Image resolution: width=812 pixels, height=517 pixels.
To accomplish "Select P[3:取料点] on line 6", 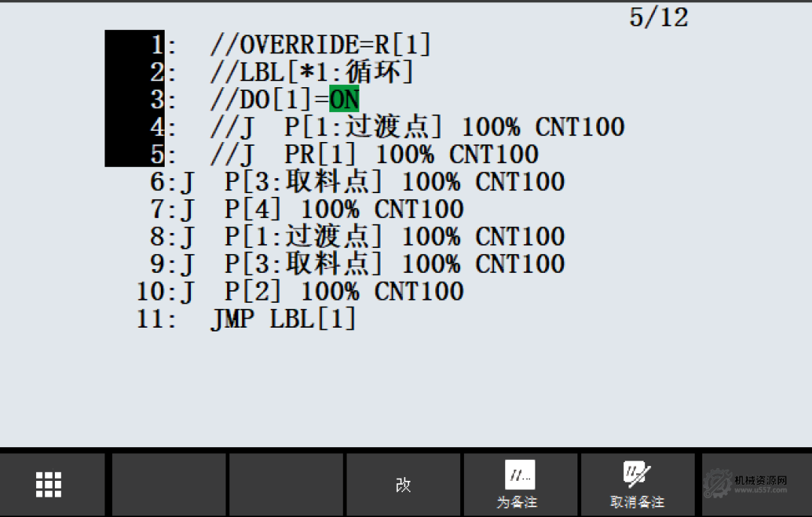I will point(304,182).
